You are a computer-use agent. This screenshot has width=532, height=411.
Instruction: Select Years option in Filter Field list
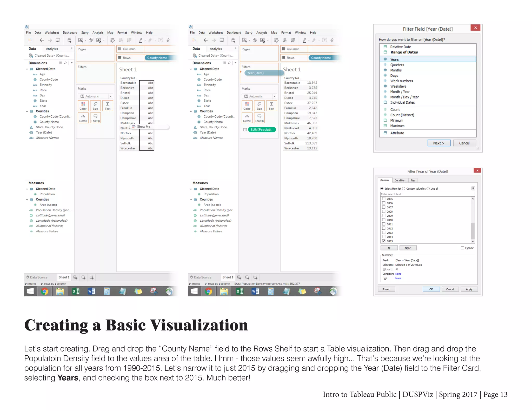pos(428,59)
